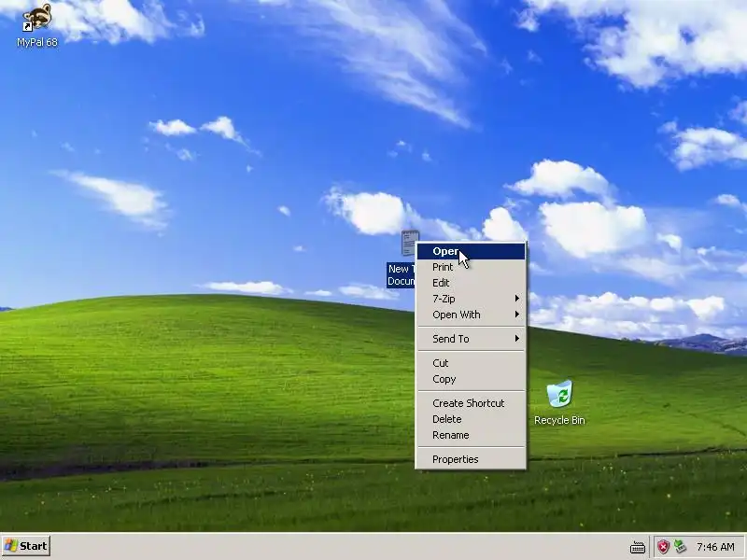747x560 pixels.
Task: Expand the Send To submenu
Action: (x=472, y=339)
